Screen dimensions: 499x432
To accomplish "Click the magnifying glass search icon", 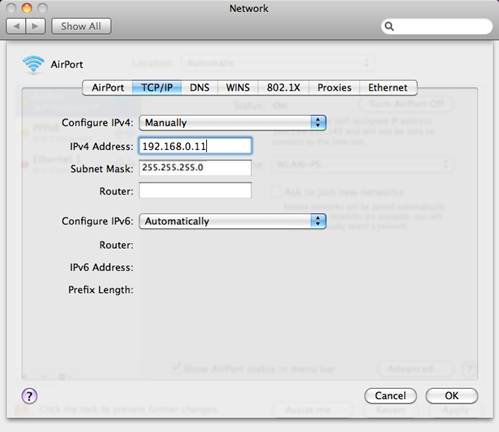I will tap(389, 26).
